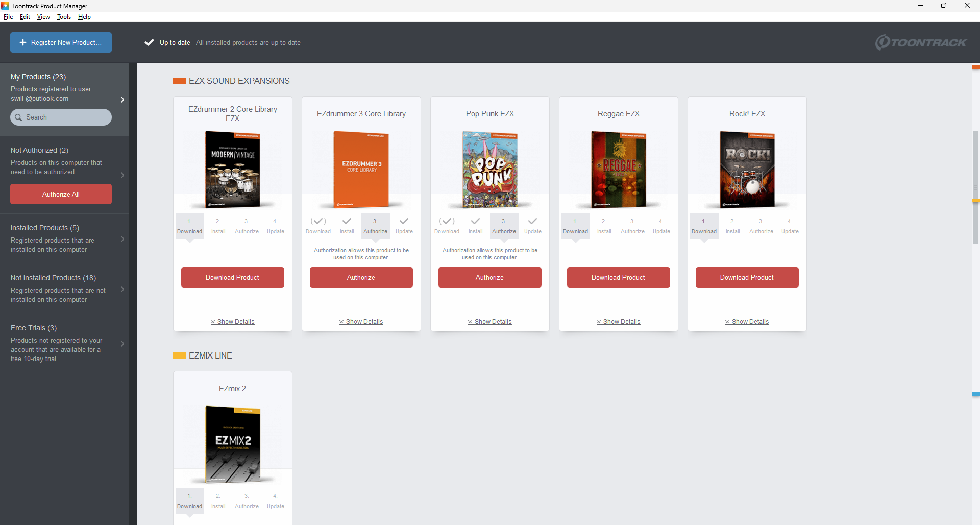The width and height of the screenshot is (980, 525).
Task: Expand Installed Products section arrow
Action: 122,239
